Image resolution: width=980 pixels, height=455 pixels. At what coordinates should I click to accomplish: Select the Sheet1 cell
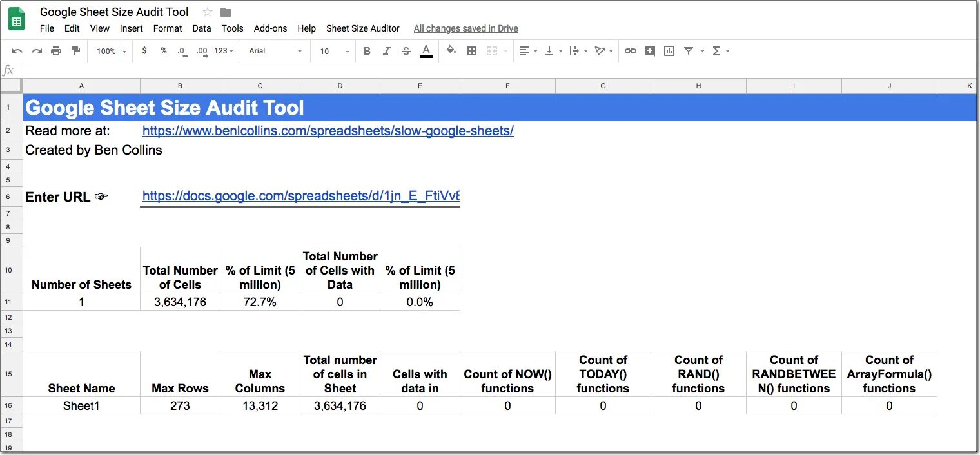(82, 405)
